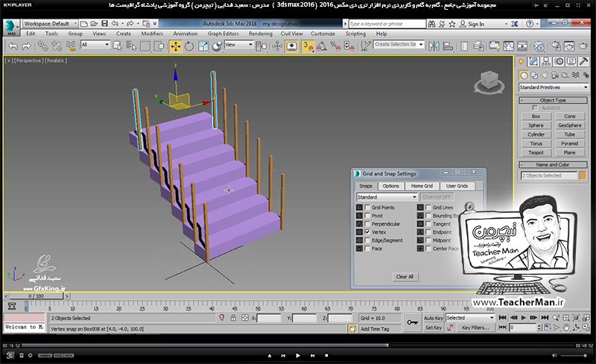Open the Material Editor icon
The width and height of the screenshot is (596, 364).
(x=539, y=46)
